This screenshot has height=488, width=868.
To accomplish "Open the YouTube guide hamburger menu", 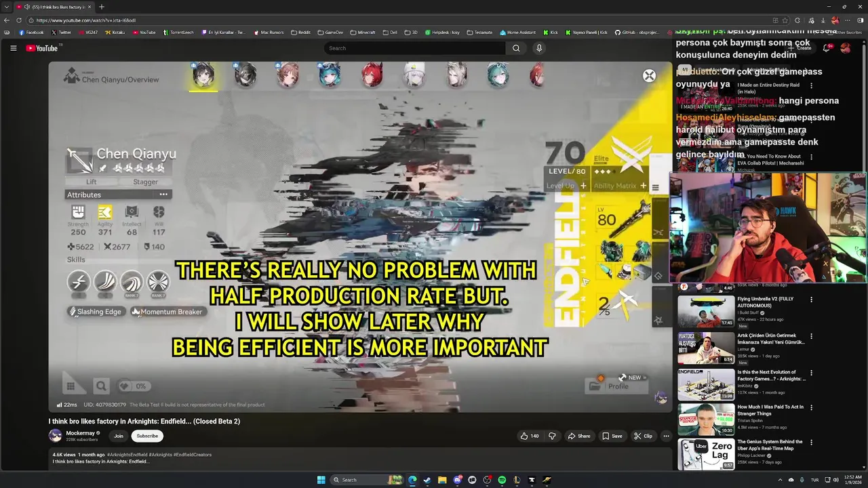I will 13,48.
